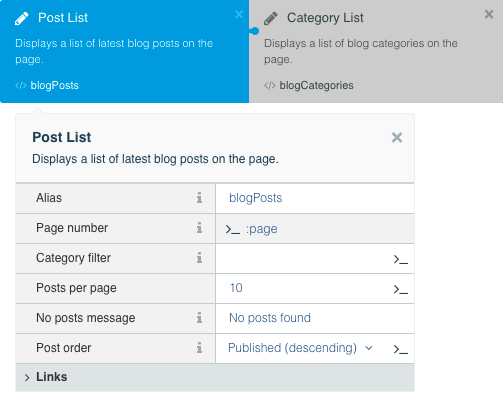Viewport: 503px width, 401px height.
Task: Click the pencil icon on Category List
Action: click(271, 18)
